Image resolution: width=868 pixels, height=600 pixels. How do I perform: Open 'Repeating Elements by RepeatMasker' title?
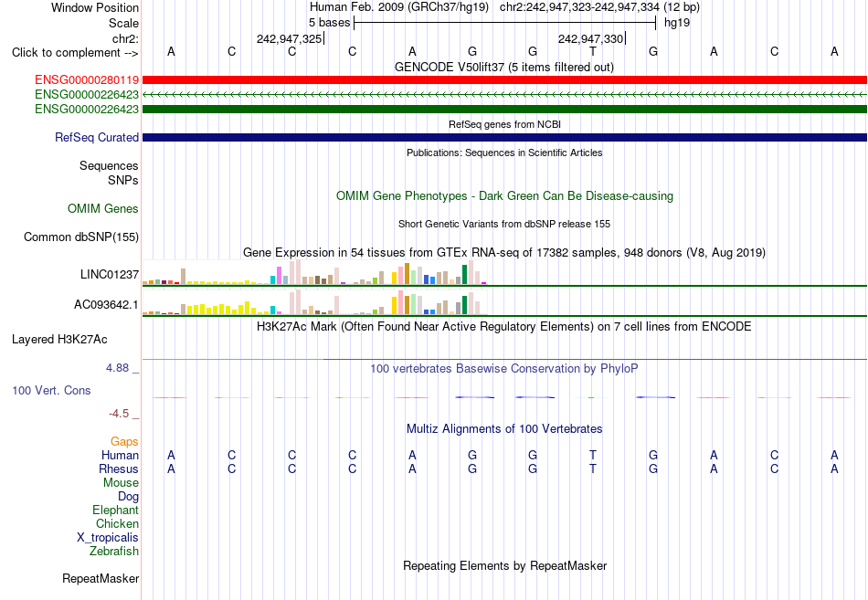coord(504,565)
